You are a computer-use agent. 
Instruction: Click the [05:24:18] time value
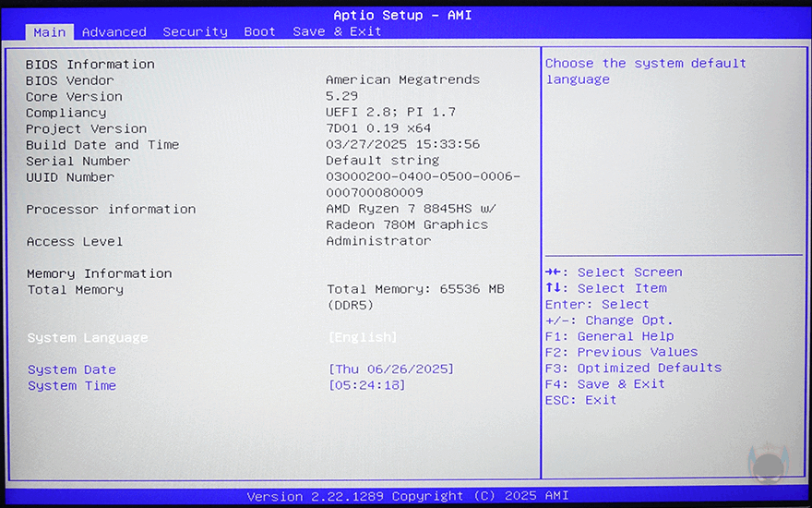tap(366, 385)
